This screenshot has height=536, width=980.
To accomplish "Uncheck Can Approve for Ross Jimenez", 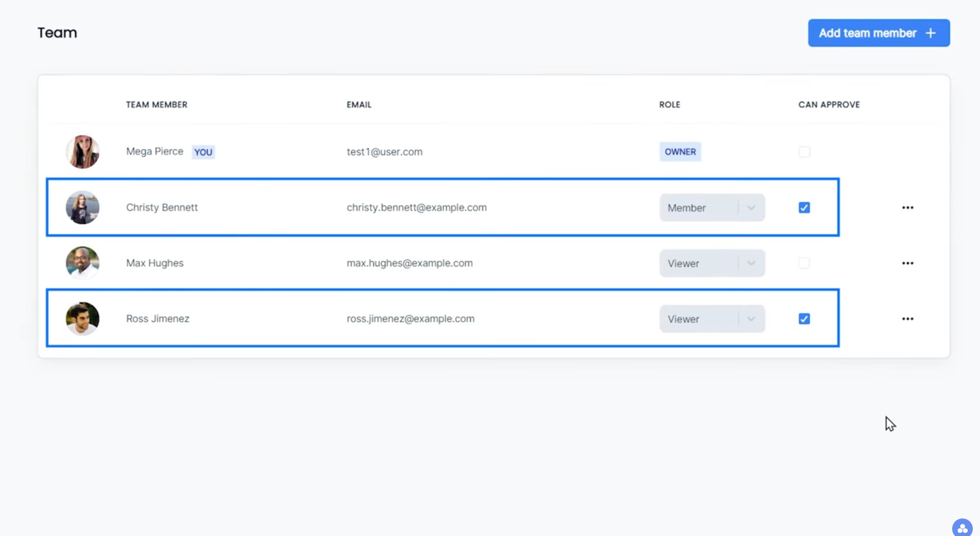I will (x=804, y=319).
